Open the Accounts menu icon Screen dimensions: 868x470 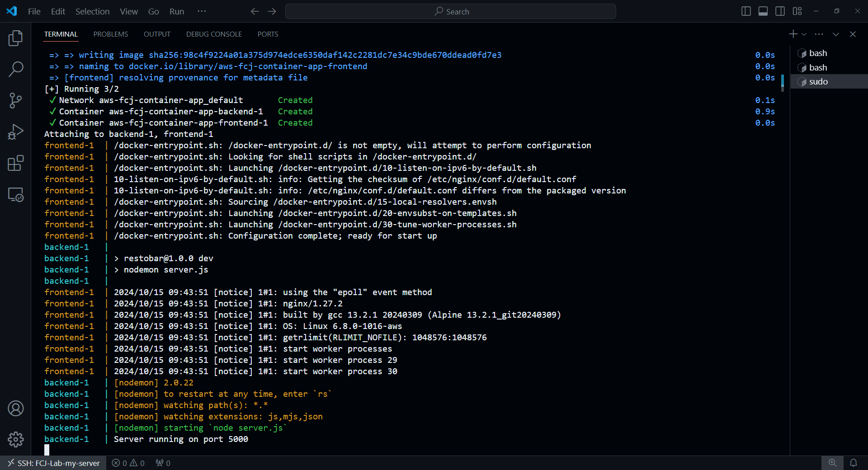(15, 409)
